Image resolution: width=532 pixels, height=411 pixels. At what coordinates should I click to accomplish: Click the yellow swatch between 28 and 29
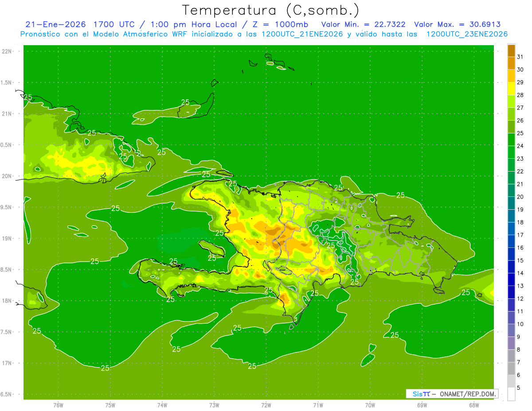511,89
